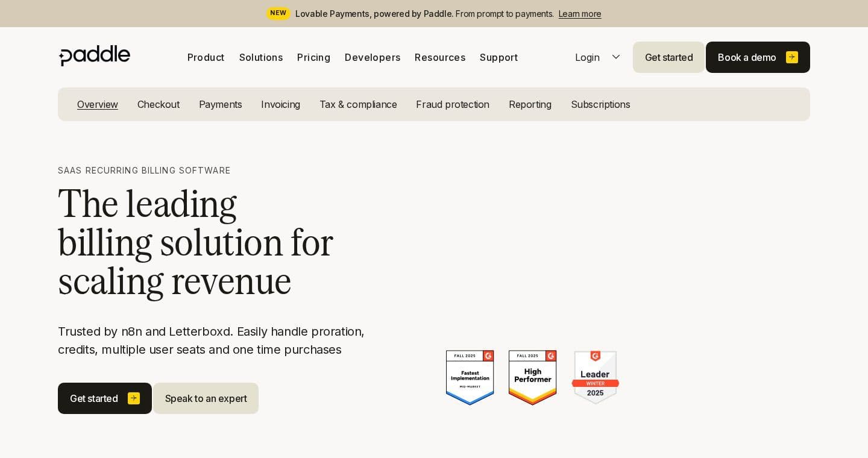This screenshot has width=868, height=458.
Task: Click the Lovable Payments announcement text
Action: [424, 14]
